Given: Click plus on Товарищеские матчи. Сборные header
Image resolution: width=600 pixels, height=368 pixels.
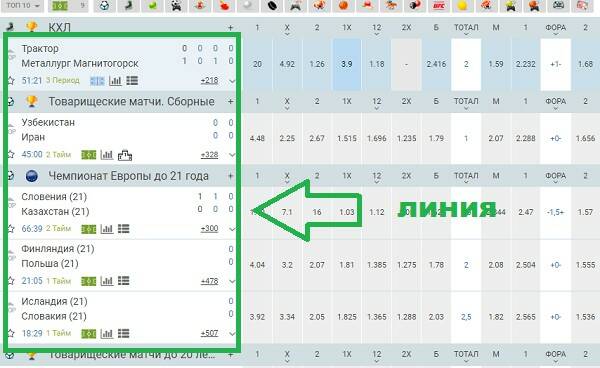Looking at the screenshot, I should (x=230, y=102).
